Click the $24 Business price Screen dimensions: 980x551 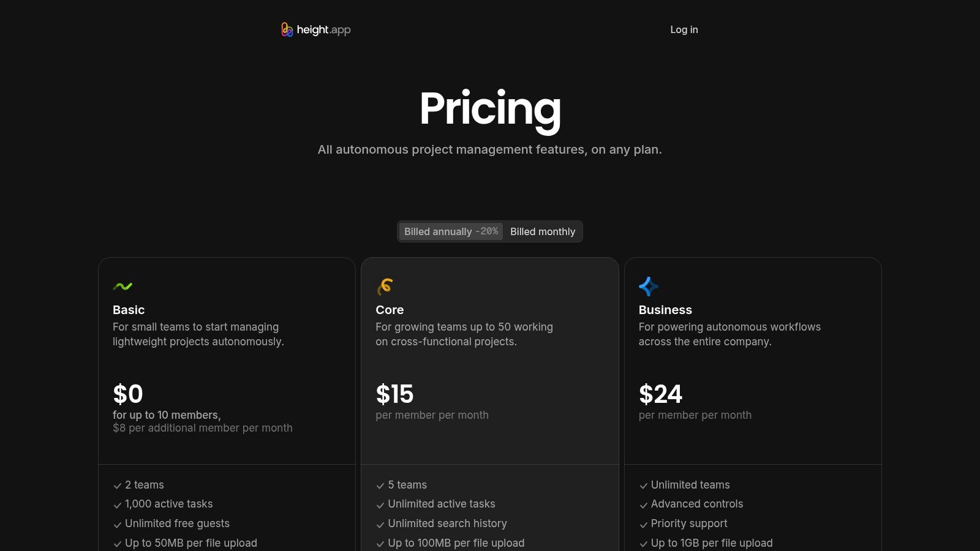click(660, 394)
